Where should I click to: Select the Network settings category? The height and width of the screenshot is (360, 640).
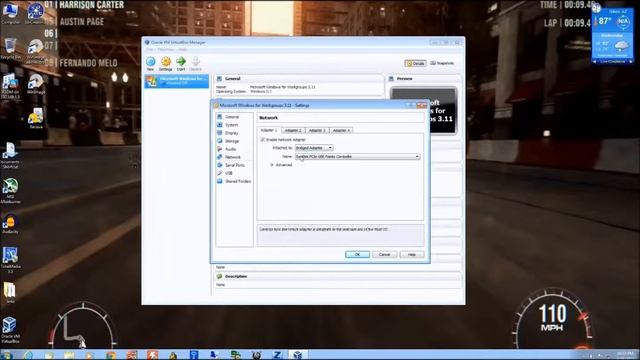click(233, 157)
